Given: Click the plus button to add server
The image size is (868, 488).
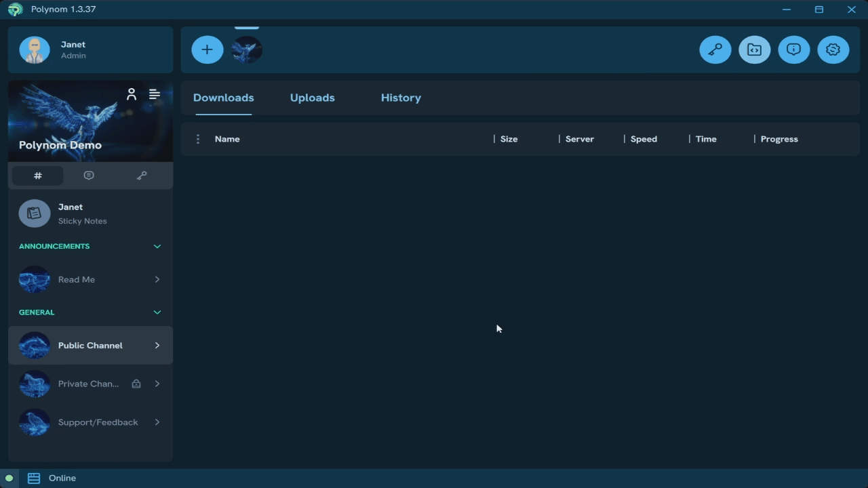Looking at the screenshot, I should tap(207, 49).
